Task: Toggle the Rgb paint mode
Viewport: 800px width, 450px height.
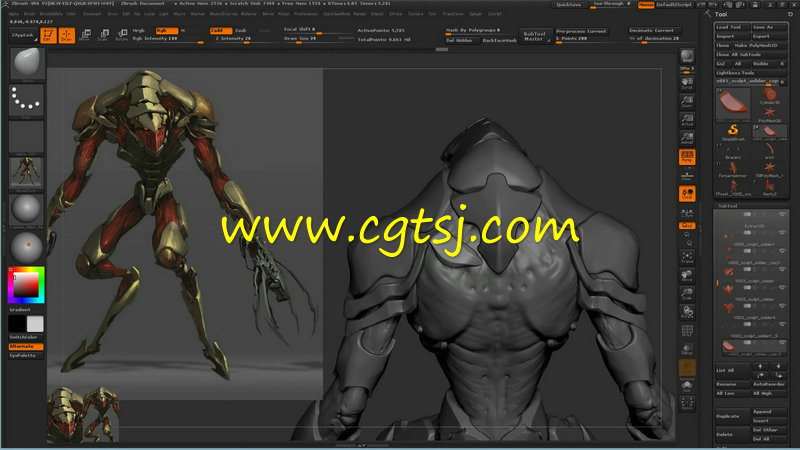Action: coord(166,31)
